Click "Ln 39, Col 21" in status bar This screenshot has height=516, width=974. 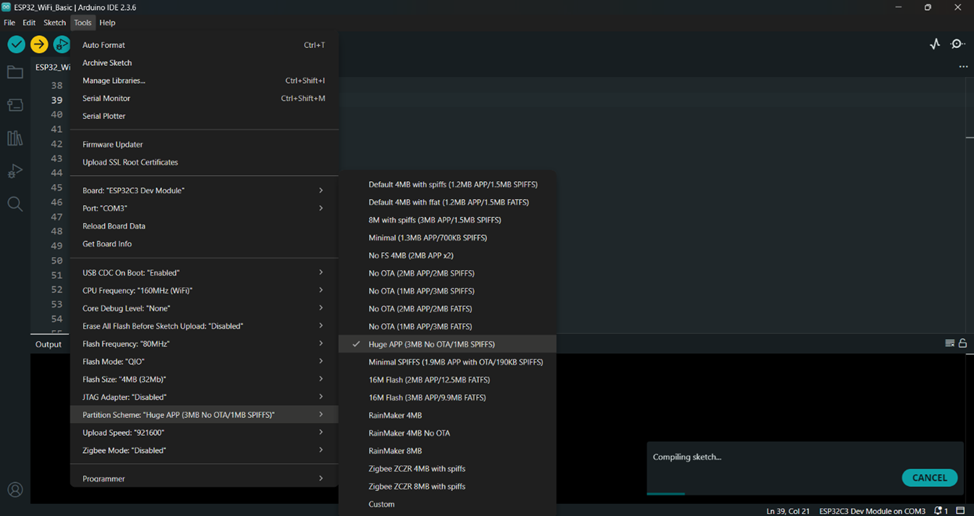pos(788,511)
